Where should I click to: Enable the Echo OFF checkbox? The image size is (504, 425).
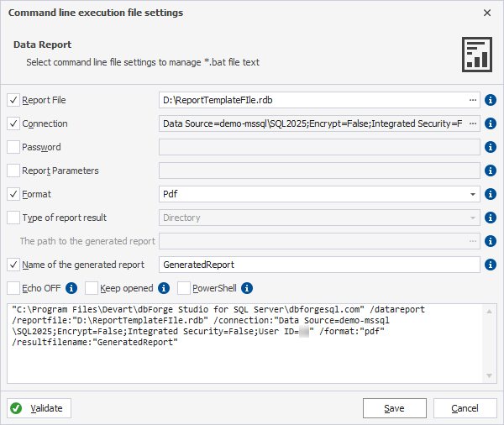tap(13, 288)
